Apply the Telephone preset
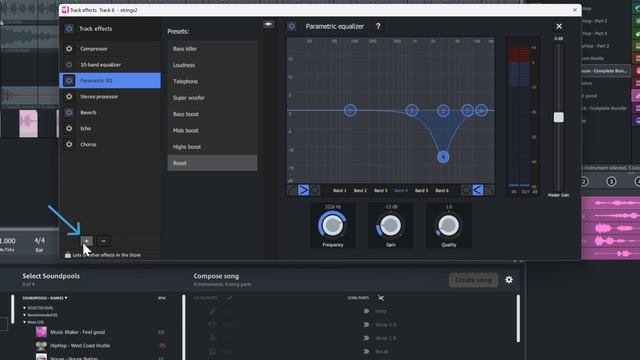 [212, 81]
